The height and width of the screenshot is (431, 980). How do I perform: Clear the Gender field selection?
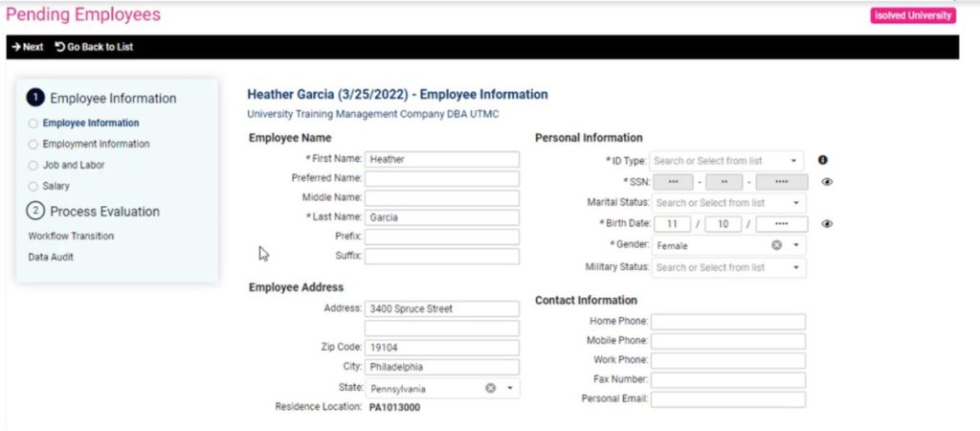tap(776, 245)
